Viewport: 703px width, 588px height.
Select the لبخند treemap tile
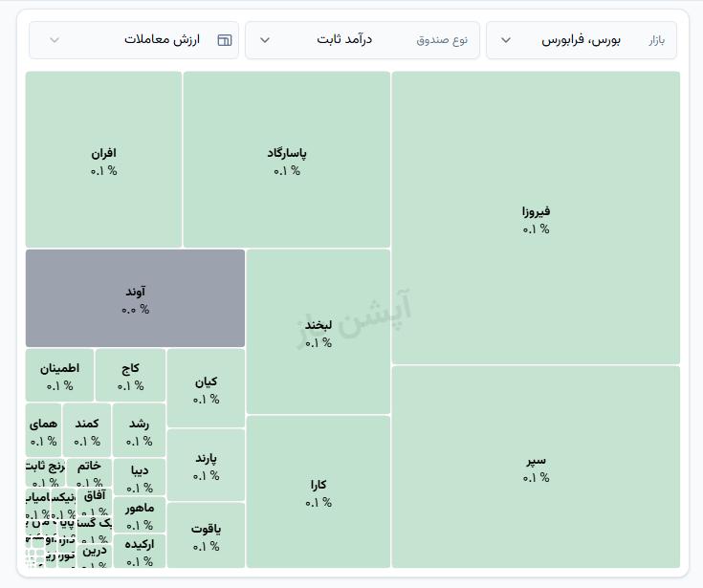319,332
